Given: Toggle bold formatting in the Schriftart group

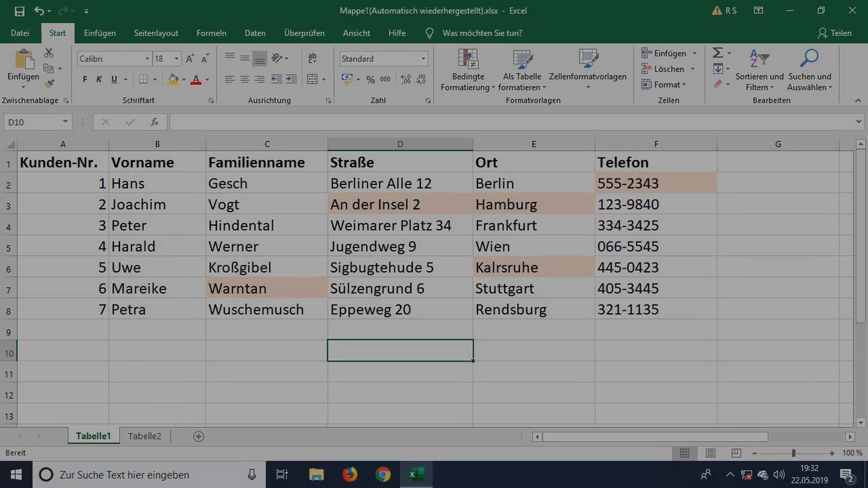Looking at the screenshot, I should tap(85, 79).
